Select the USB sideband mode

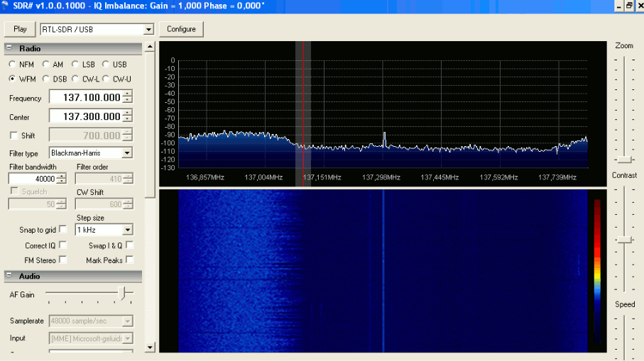coord(106,65)
